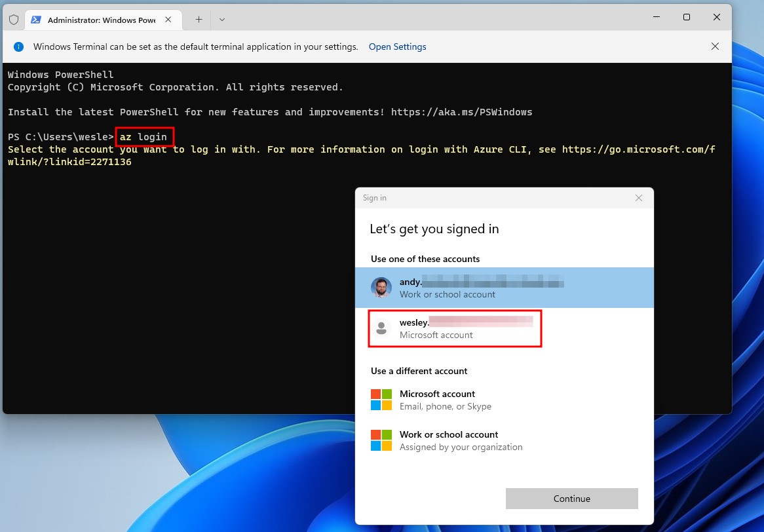The width and height of the screenshot is (764, 532).
Task: Click the 'wlink/?linkid=2271136' text in terminal
Action: (x=69, y=162)
